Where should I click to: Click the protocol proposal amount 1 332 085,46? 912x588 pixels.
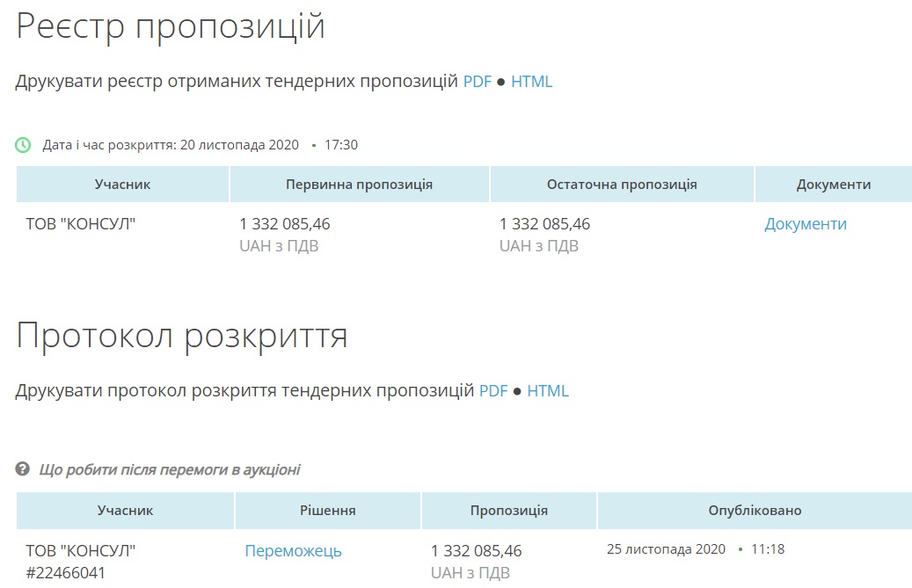coord(477,551)
